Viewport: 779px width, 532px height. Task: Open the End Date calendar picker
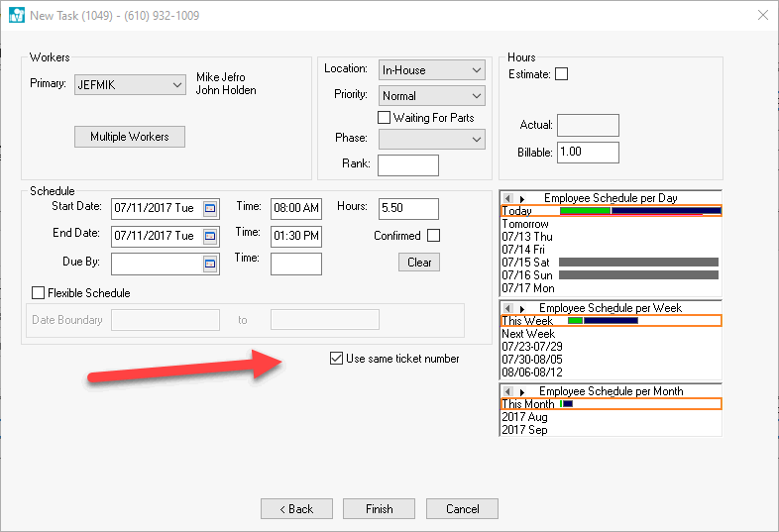210,236
